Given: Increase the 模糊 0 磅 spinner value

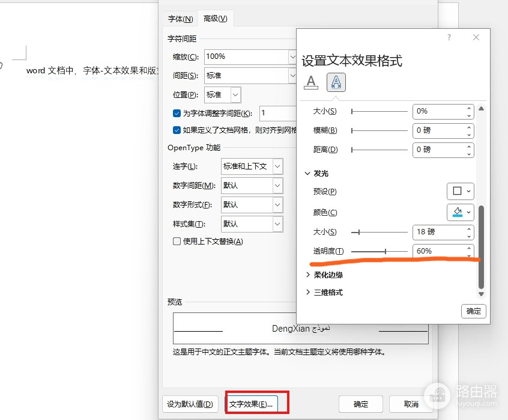Looking at the screenshot, I should click(x=469, y=127).
